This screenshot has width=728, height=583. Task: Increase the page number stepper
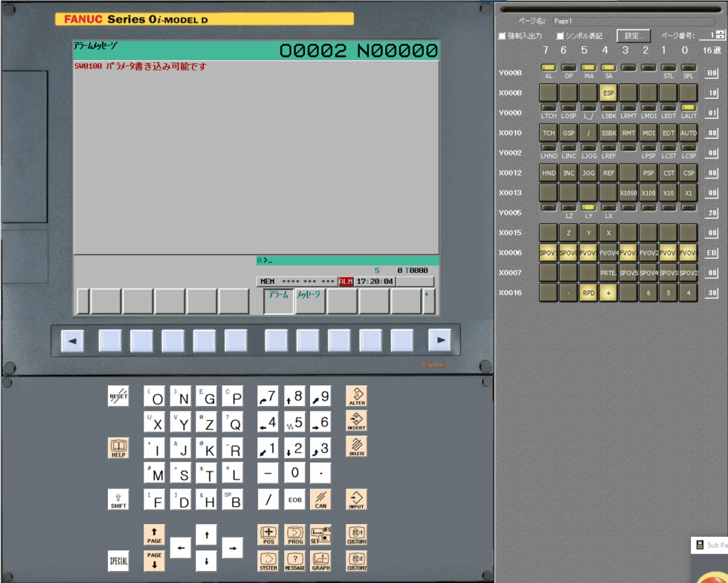pyautogui.click(x=720, y=33)
